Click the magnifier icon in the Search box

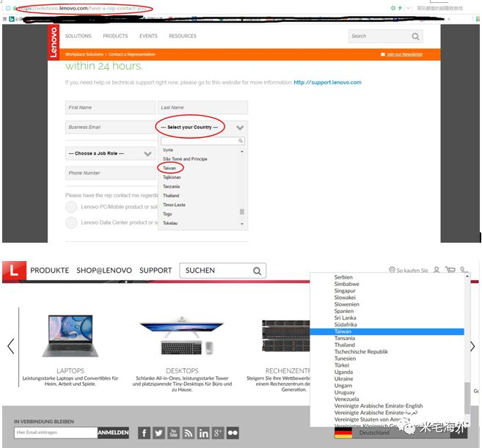[x=415, y=36]
